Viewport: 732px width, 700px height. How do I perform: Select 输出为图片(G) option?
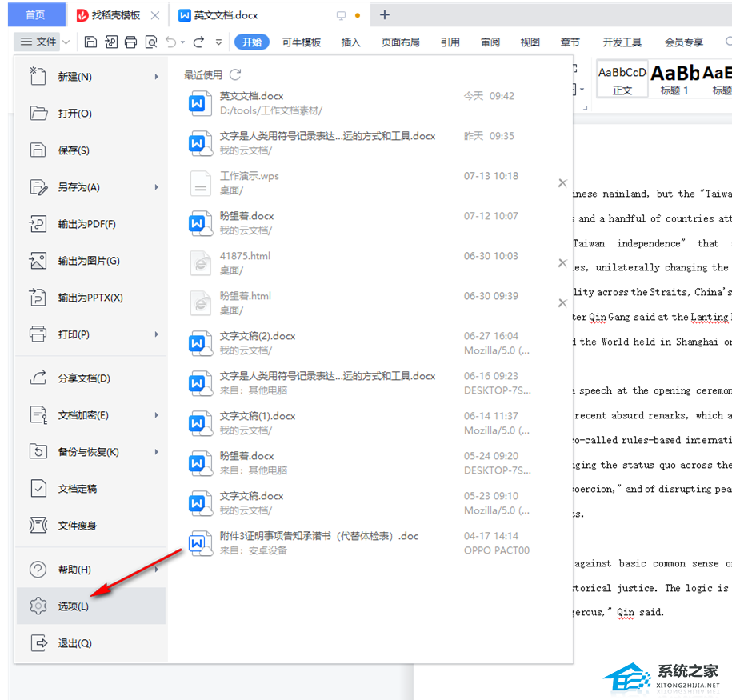tap(91, 261)
